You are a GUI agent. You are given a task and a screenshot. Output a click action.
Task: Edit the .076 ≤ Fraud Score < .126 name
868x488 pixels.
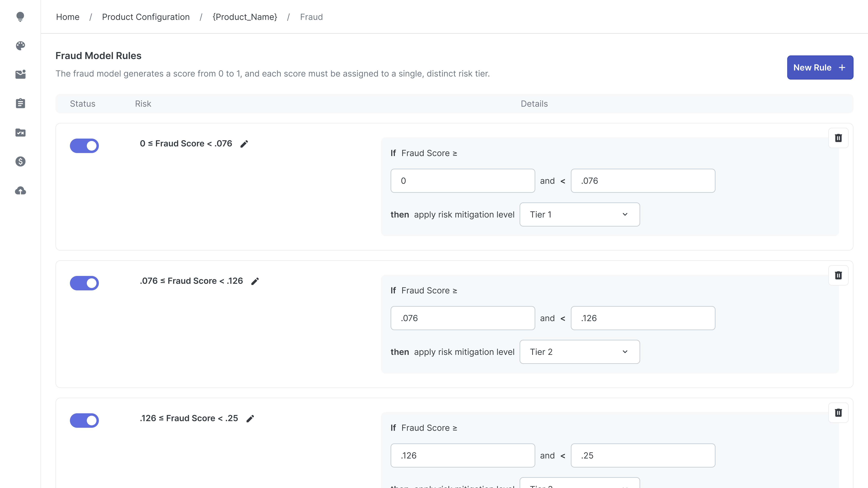[255, 281]
